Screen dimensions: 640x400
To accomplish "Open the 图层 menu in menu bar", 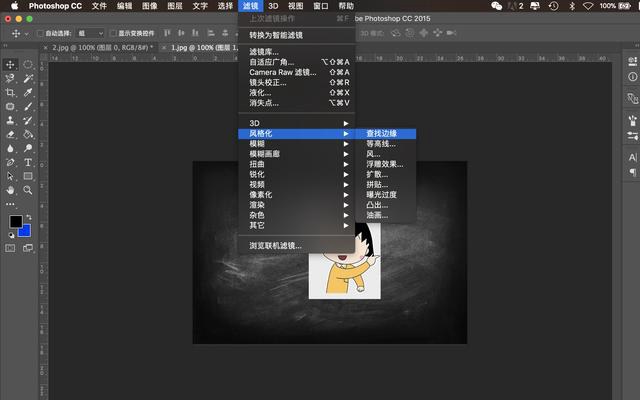I will tap(175, 6).
